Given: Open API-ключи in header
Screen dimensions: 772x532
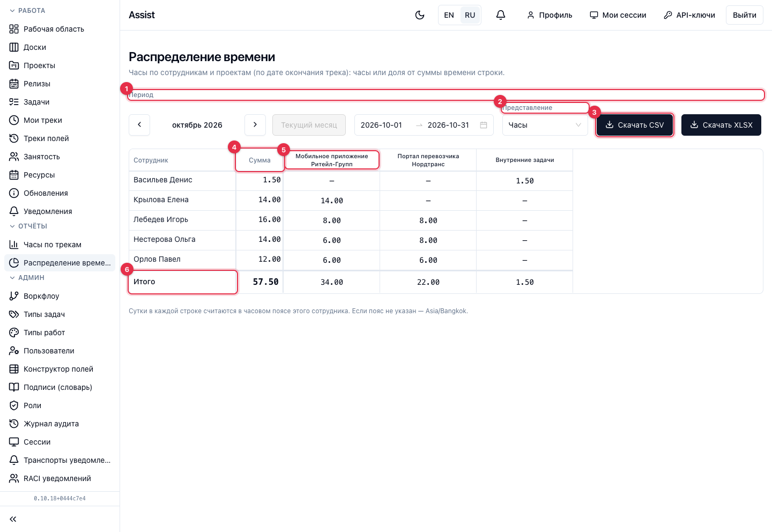Looking at the screenshot, I should tap(689, 15).
